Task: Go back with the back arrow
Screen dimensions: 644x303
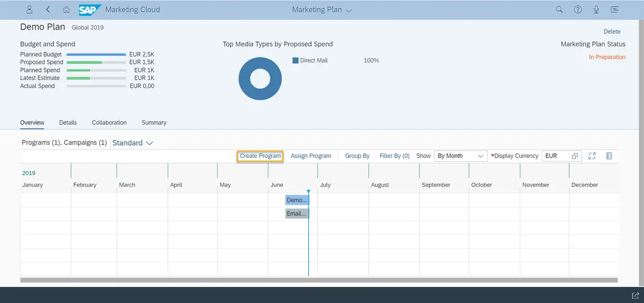Action: [48, 9]
